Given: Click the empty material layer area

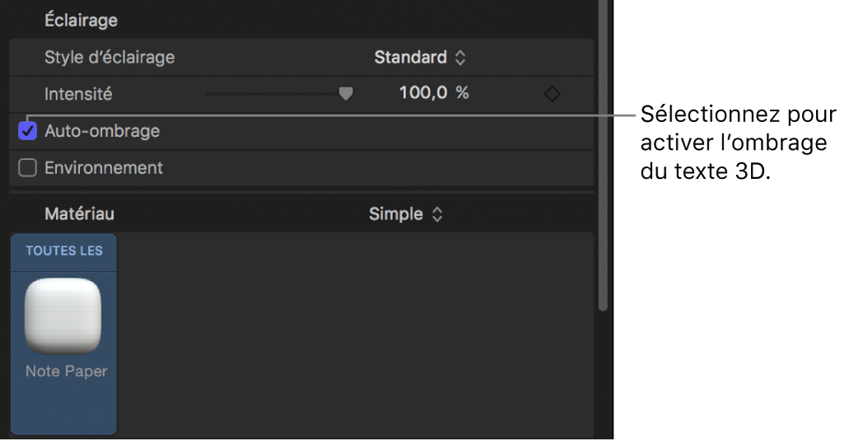Looking at the screenshot, I should click(x=354, y=330).
